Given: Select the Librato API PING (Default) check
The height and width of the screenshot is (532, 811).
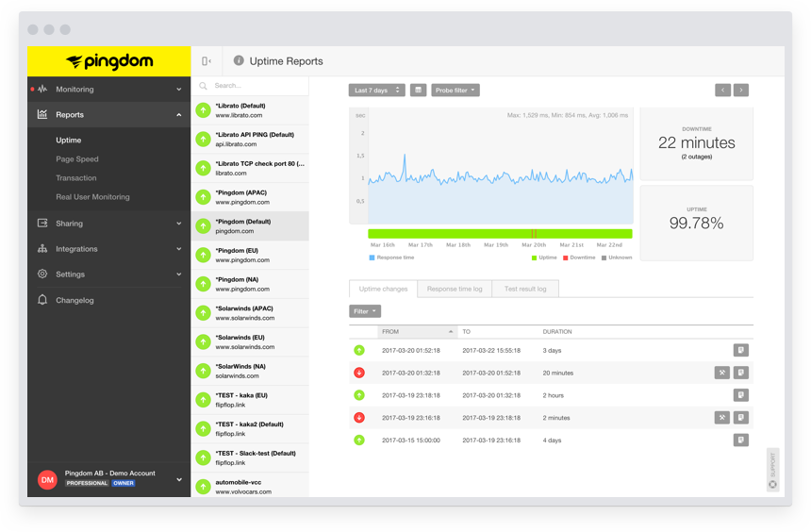Looking at the screenshot, I should point(250,140).
